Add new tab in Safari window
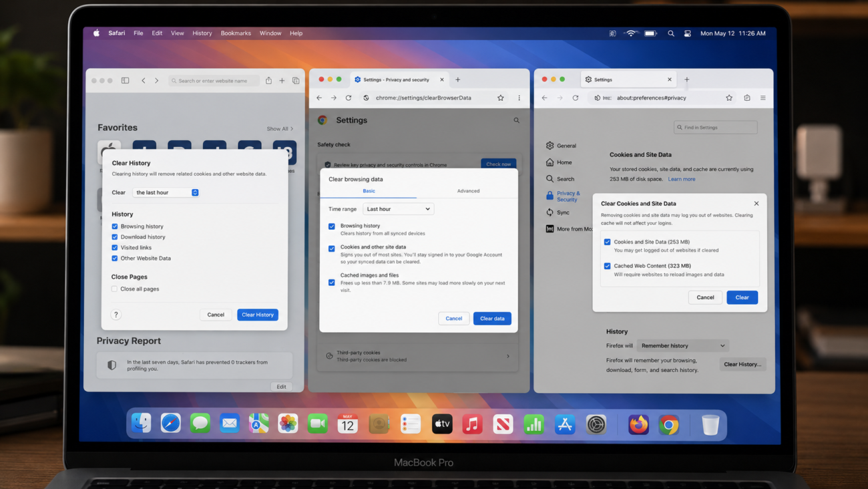This screenshot has height=489, width=868. (x=282, y=81)
